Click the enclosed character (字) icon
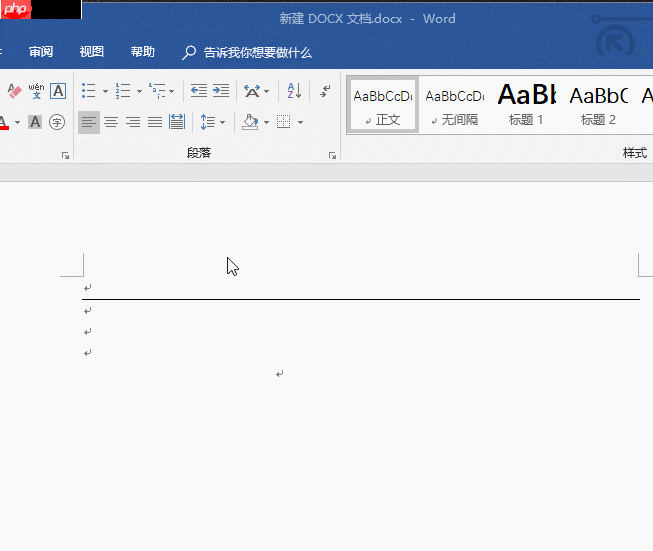 click(x=57, y=122)
